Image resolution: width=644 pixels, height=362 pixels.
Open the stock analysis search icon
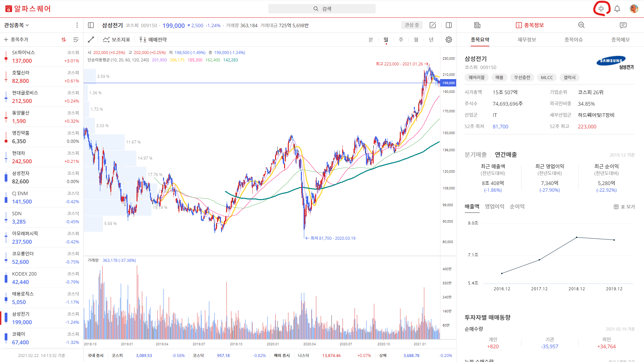(581, 25)
